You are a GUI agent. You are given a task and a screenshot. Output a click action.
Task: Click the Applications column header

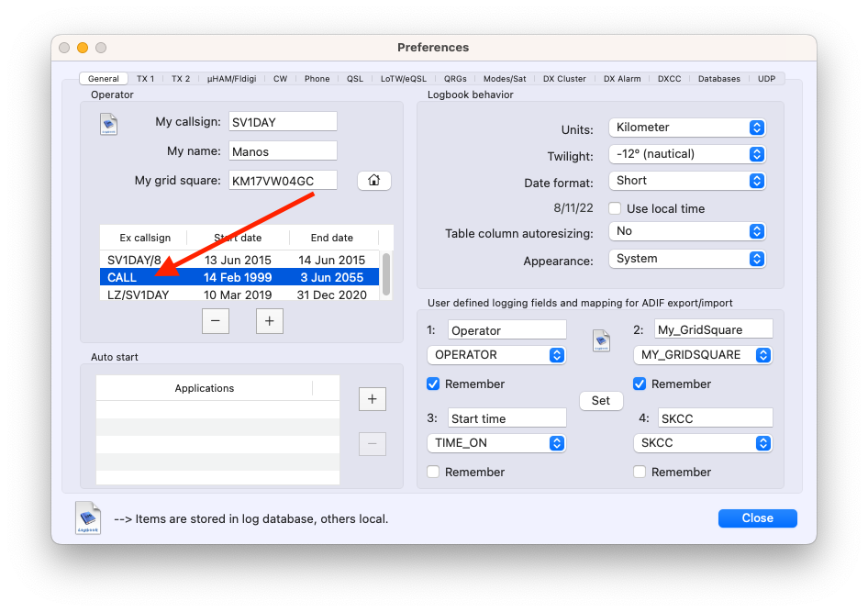pos(205,388)
